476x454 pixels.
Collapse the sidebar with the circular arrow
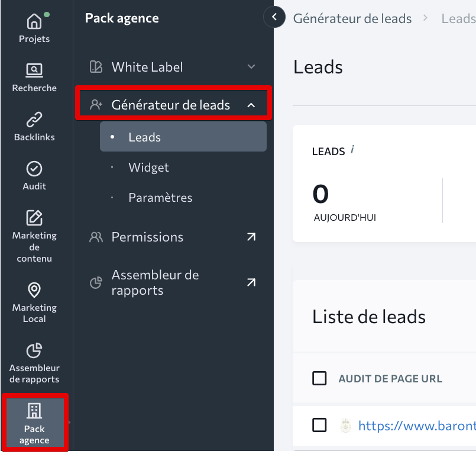click(274, 17)
